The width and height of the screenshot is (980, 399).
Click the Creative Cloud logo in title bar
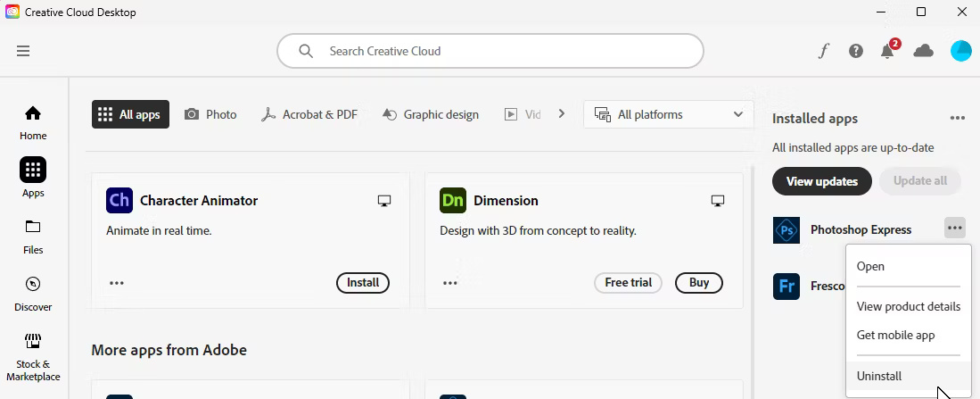coord(12,12)
